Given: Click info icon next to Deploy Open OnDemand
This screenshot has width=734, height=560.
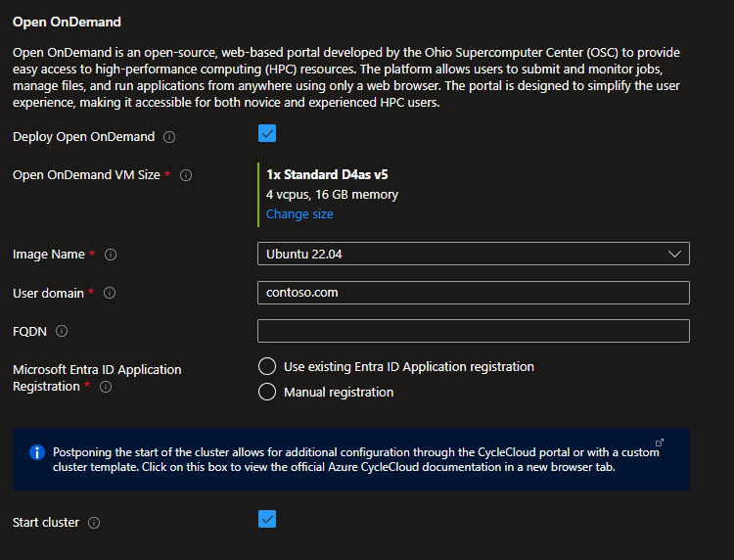Looking at the screenshot, I should click(169, 137).
